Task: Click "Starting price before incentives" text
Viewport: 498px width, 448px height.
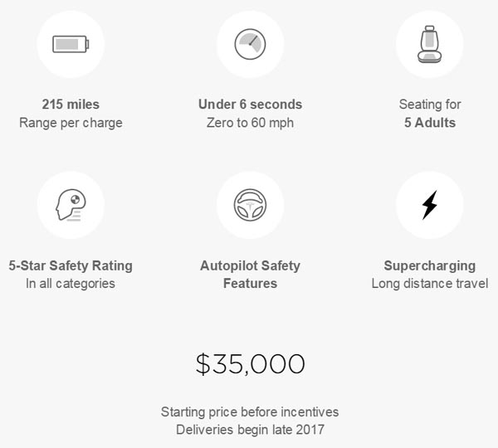Action: tap(250, 411)
